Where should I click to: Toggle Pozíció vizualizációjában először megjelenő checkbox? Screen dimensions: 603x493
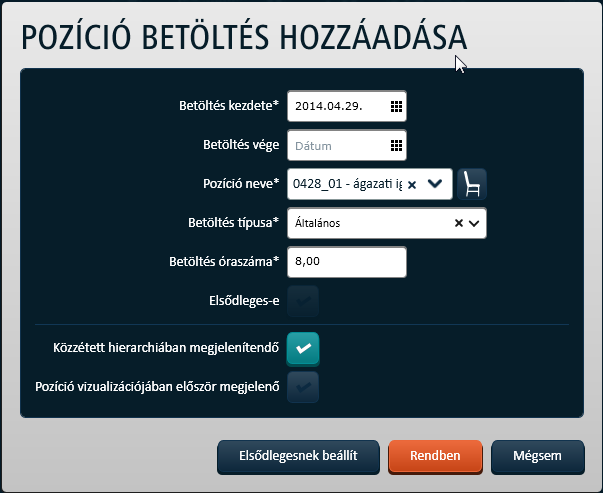click(x=303, y=386)
